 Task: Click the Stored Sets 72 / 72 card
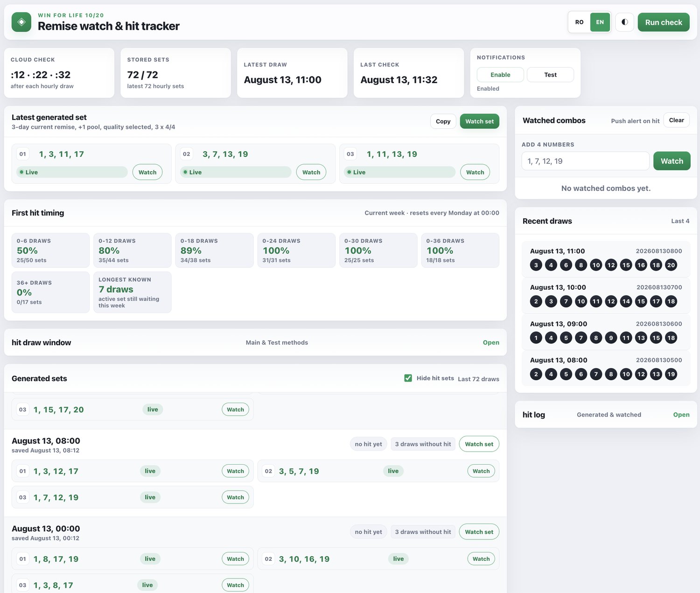[x=175, y=73]
